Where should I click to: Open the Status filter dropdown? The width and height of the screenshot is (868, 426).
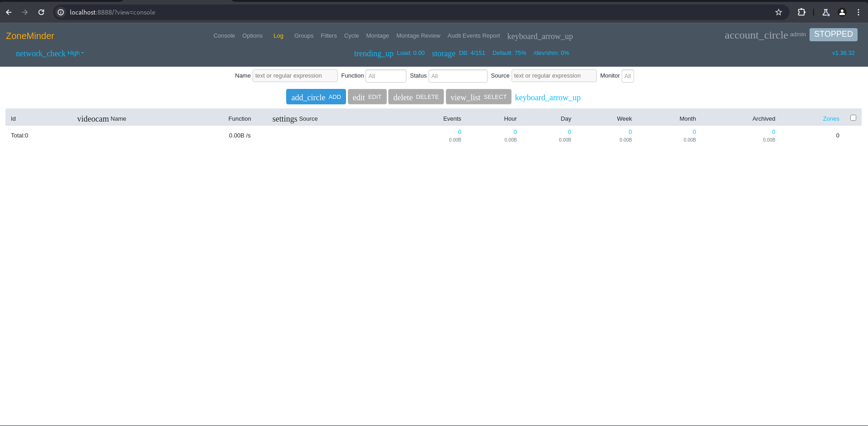pos(458,76)
